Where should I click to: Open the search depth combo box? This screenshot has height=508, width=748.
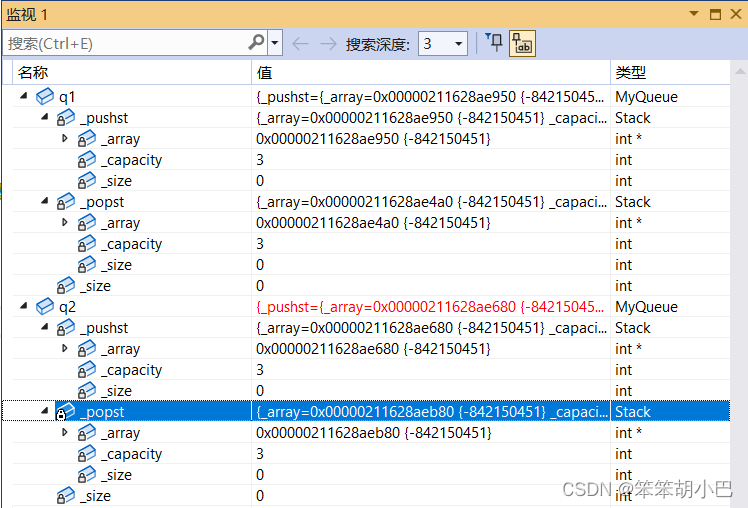[443, 44]
